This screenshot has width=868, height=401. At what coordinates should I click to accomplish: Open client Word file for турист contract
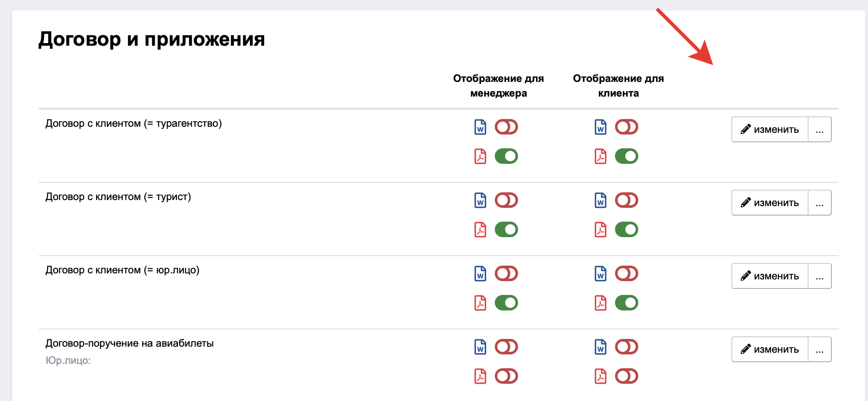600,200
